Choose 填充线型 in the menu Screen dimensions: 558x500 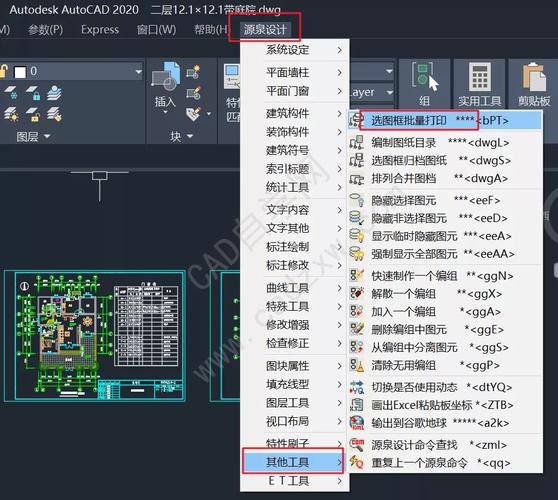288,384
